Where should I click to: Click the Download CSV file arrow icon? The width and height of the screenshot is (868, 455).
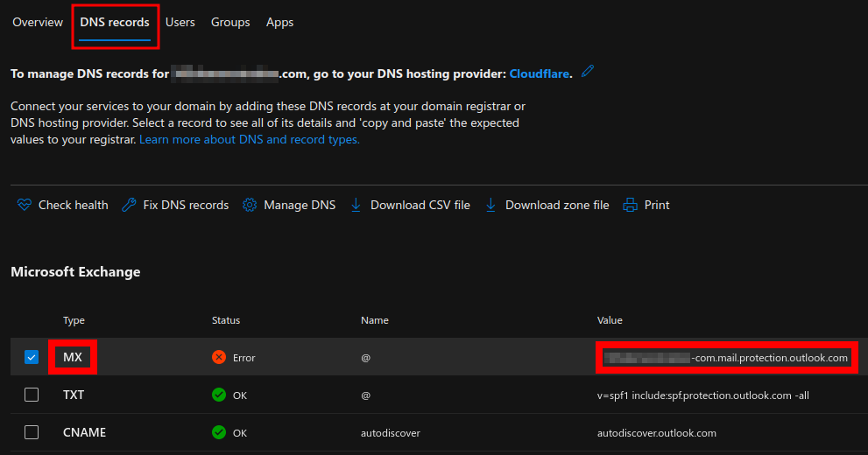pos(356,205)
